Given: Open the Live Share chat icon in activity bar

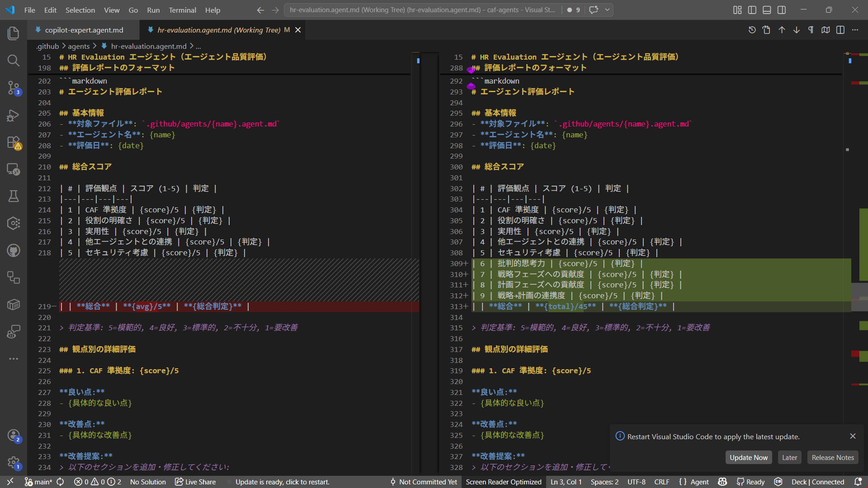Looking at the screenshot, I should click(x=14, y=332).
